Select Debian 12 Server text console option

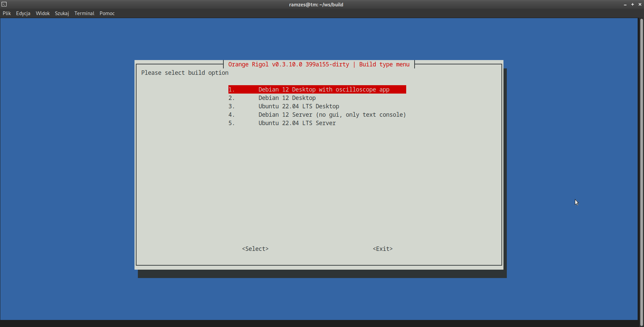pyautogui.click(x=317, y=115)
